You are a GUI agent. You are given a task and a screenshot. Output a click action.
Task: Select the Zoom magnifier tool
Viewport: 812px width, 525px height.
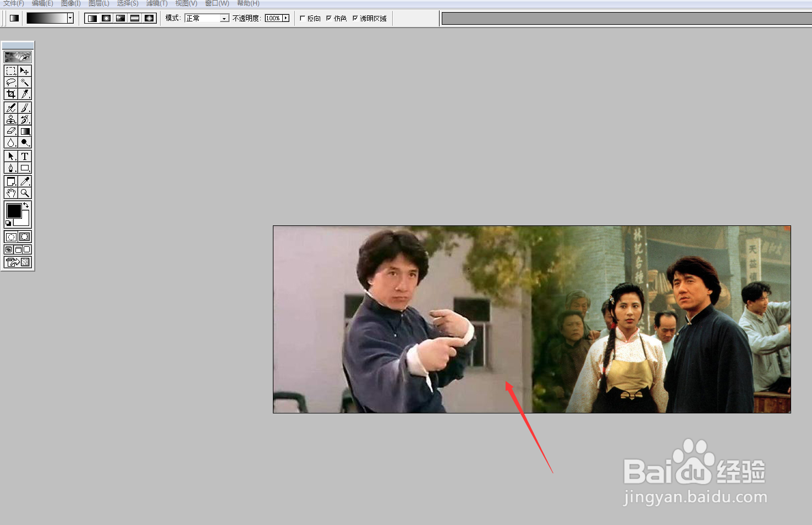point(25,193)
